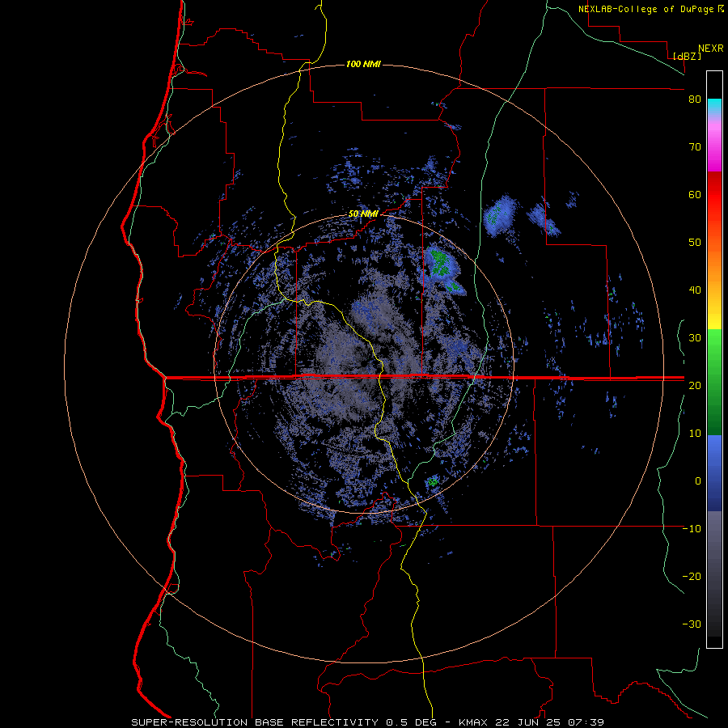The height and width of the screenshot is (728, 728).
Task: Click the 30 dBZ scale value
Action: point(695,338)
